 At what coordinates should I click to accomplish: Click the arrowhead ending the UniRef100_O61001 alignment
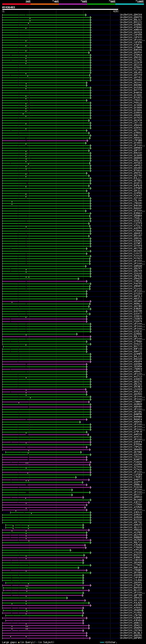point(87,83)
